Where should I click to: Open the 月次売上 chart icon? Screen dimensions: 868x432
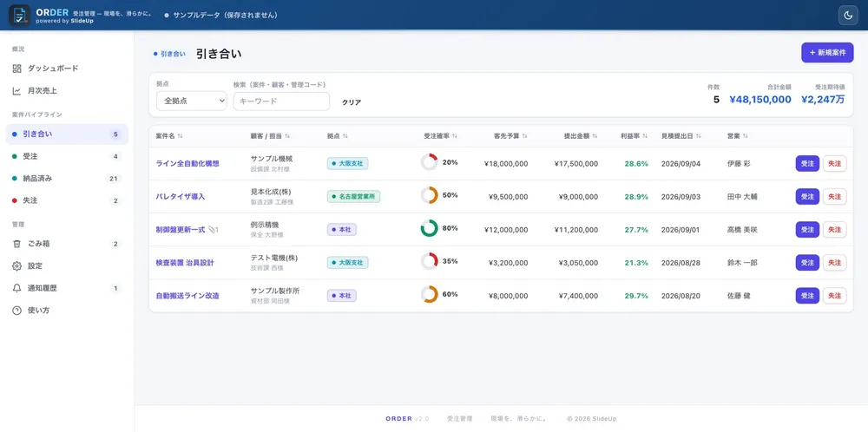16,91
